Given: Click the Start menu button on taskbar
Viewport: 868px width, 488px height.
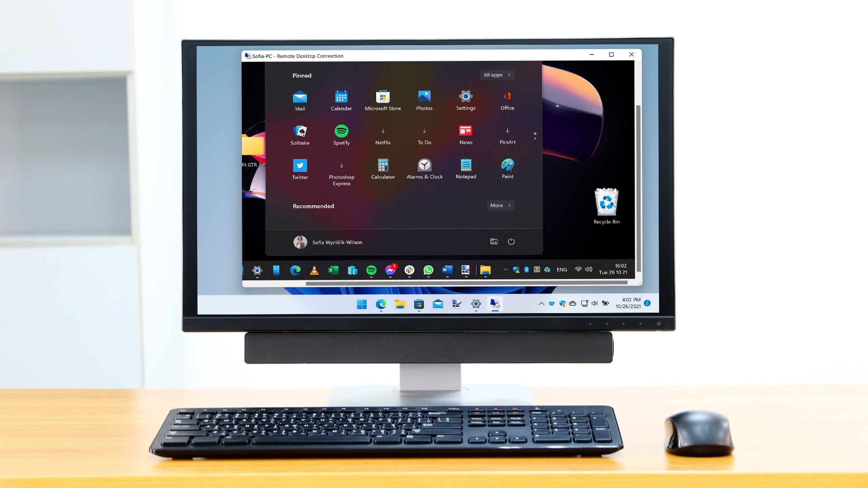Looking at the screenshot, I should pos(363,304).
